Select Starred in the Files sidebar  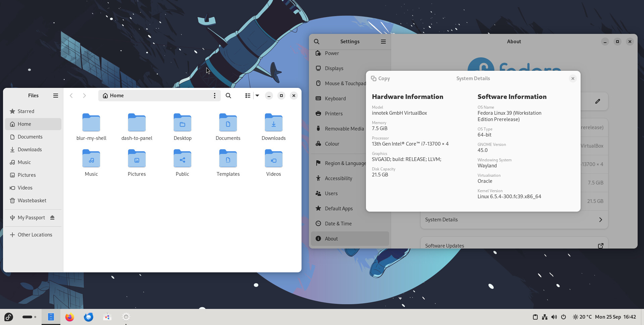(x=33, y=111)
